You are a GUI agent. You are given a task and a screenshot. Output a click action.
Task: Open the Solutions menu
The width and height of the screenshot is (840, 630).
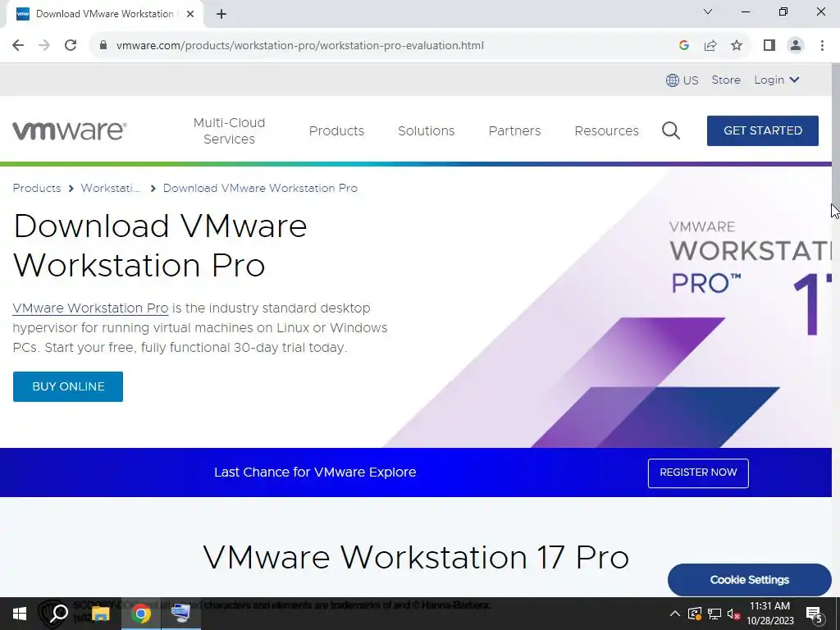pyautogui.click(x=427, y=130)
